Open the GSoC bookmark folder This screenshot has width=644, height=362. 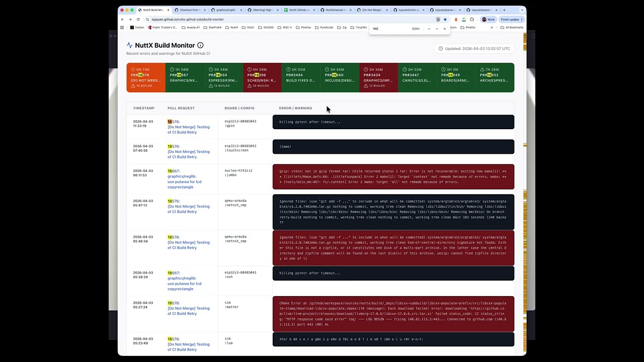pos(248,28)
